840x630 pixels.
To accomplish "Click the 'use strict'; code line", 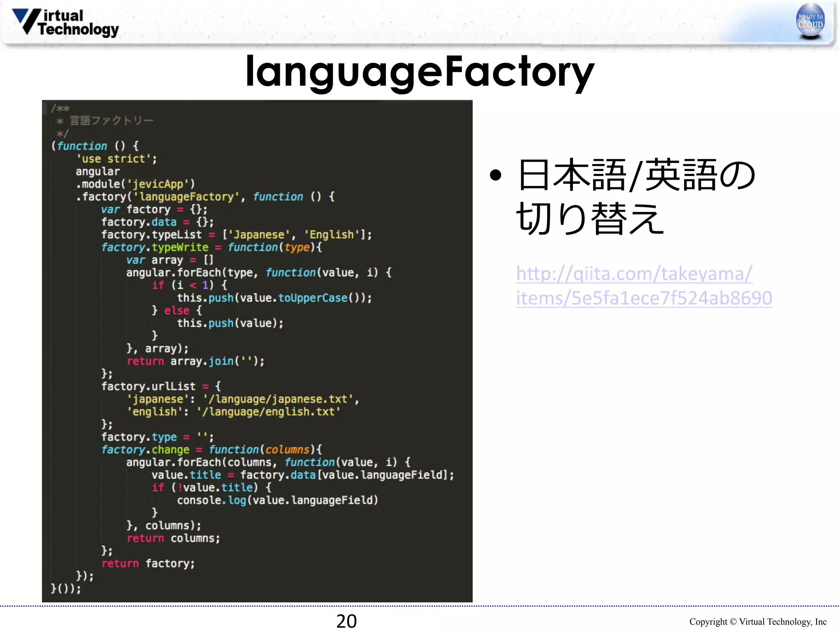I will pos(116,159).
